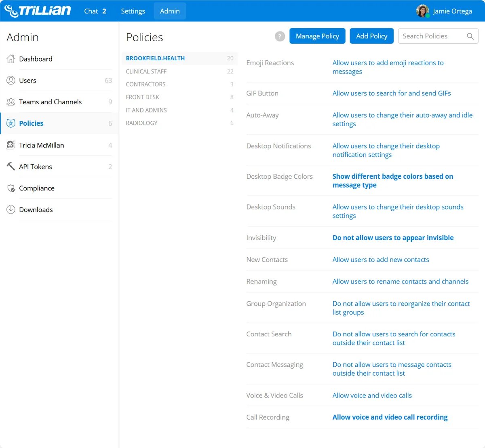The width and height of the screenshot is (485, 448).
Task: Click the search magnifier icon
Action: tap(470, 36)
